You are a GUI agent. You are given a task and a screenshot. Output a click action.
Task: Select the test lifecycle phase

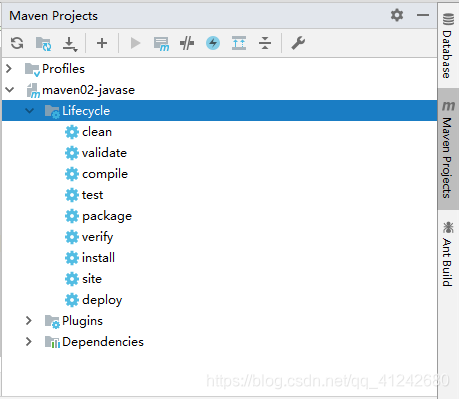click(92, 195)
